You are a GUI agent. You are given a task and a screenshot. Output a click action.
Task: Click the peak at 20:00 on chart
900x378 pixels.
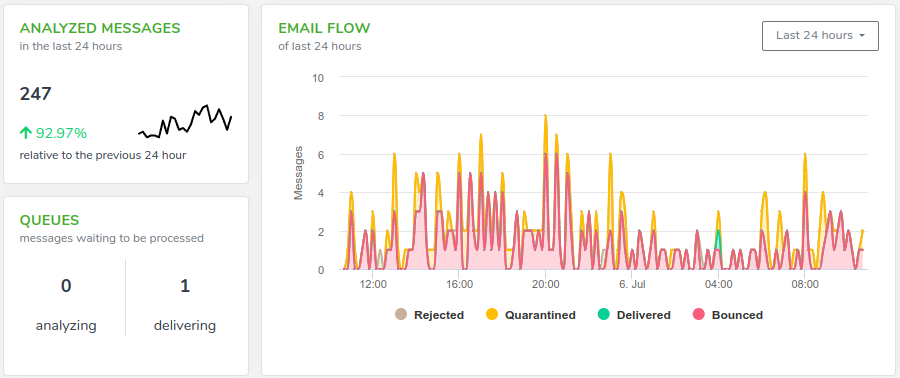tap(545, 115)
